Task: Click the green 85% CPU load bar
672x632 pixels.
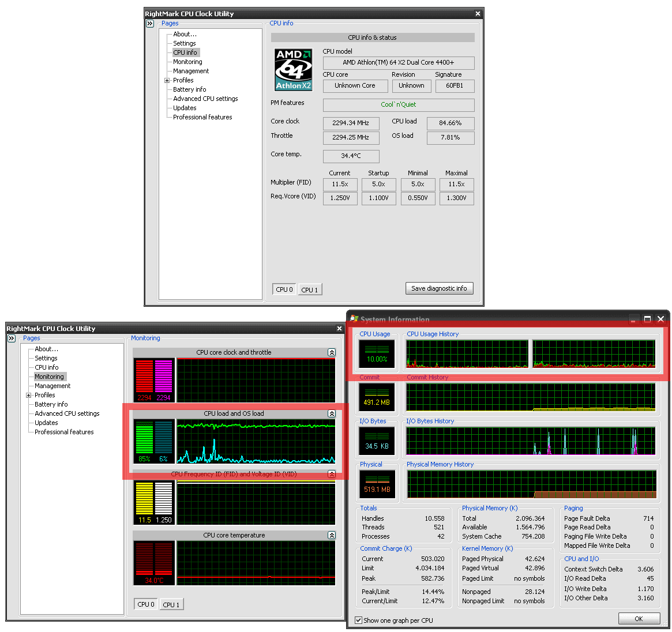Action: [x=144, y=437]
